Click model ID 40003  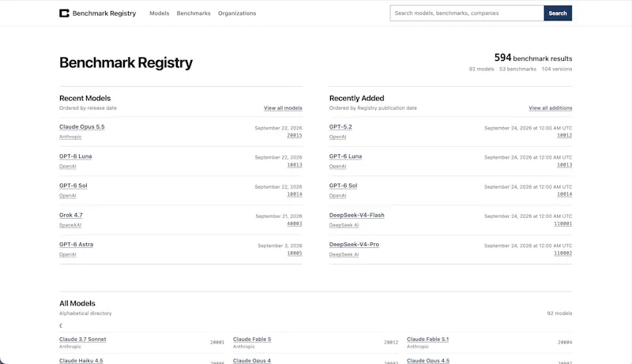[295, 223]
